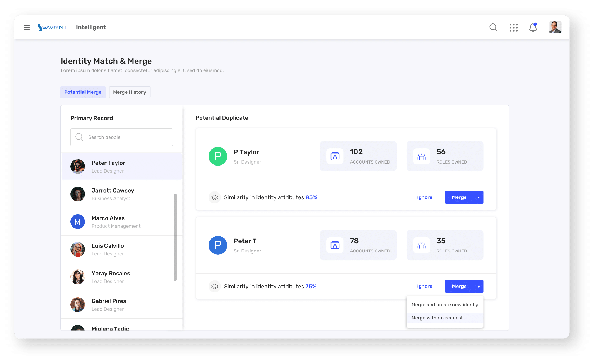Click the magnifier icon in Search people
This screenshot has height=364, width=595.
(79, 137)
